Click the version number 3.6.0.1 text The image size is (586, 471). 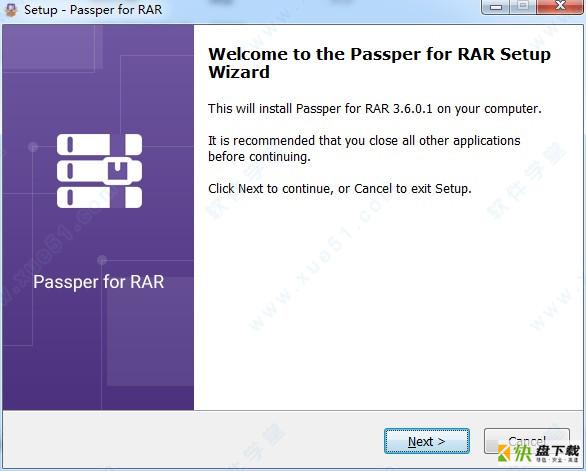413,109
